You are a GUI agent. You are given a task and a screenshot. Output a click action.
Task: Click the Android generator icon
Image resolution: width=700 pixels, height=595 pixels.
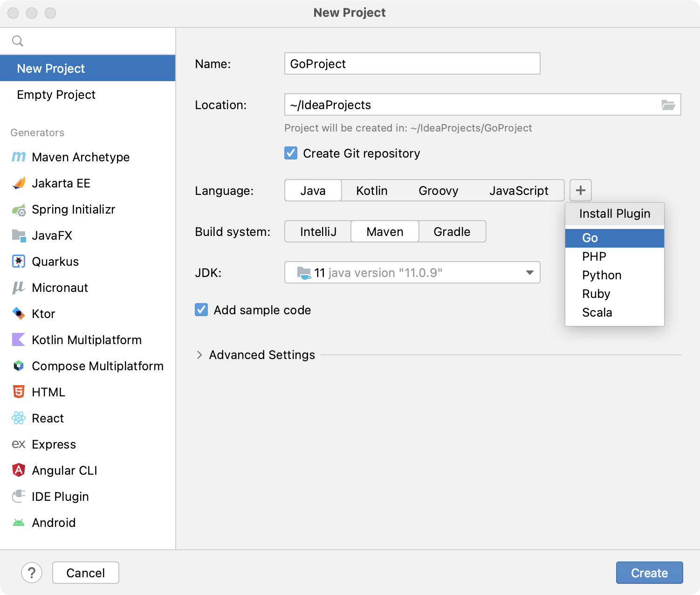tap(19, 523)
